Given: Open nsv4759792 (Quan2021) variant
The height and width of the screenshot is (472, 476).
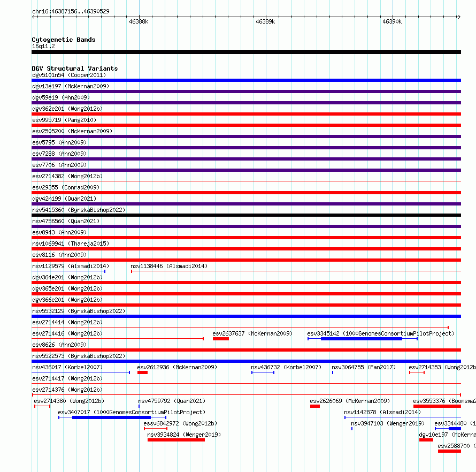Looking at the screenshot, I should tap(172, 401).
